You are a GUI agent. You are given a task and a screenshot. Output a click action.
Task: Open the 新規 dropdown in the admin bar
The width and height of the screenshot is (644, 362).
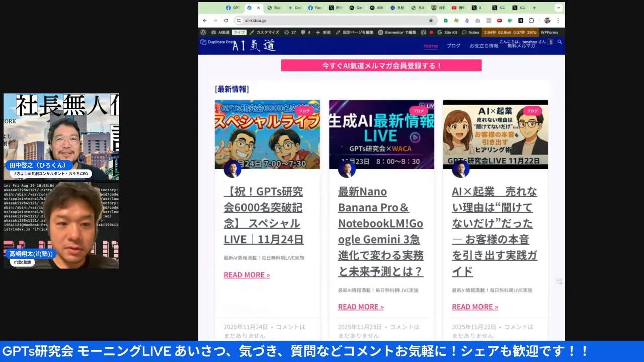(x=325, y=32)
